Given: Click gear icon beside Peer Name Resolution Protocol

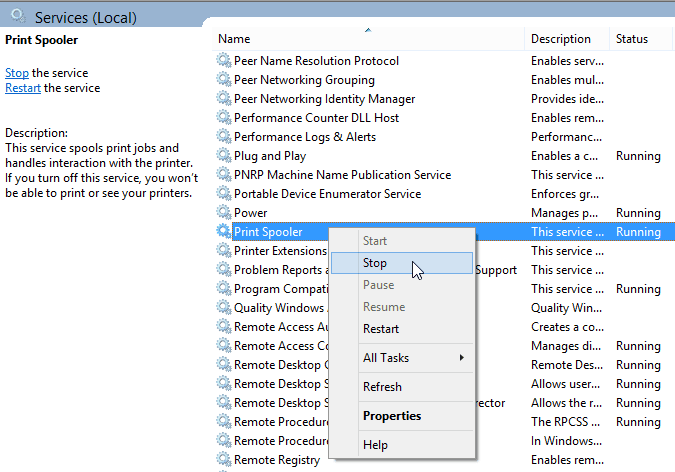Looking at the screenshot, I should pyautogui.click(x=224, y=61).
